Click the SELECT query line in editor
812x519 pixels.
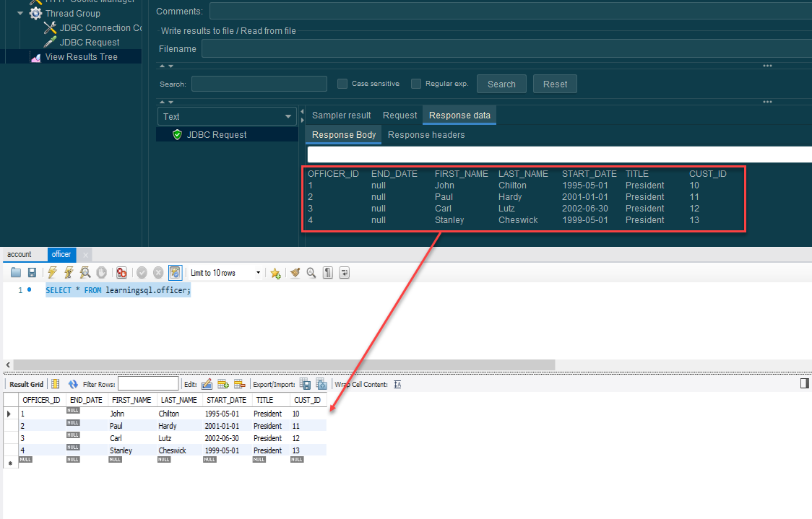pyautogui.click(x=118, y=290)
